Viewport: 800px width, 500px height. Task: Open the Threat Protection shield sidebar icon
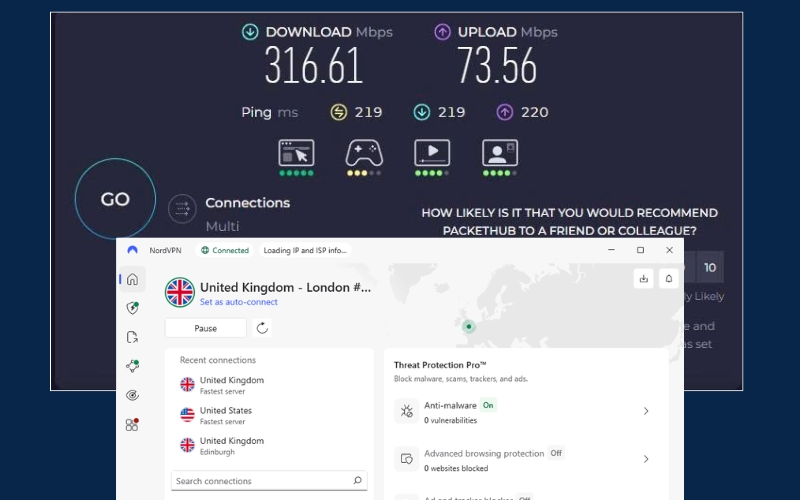pos(133,308)
